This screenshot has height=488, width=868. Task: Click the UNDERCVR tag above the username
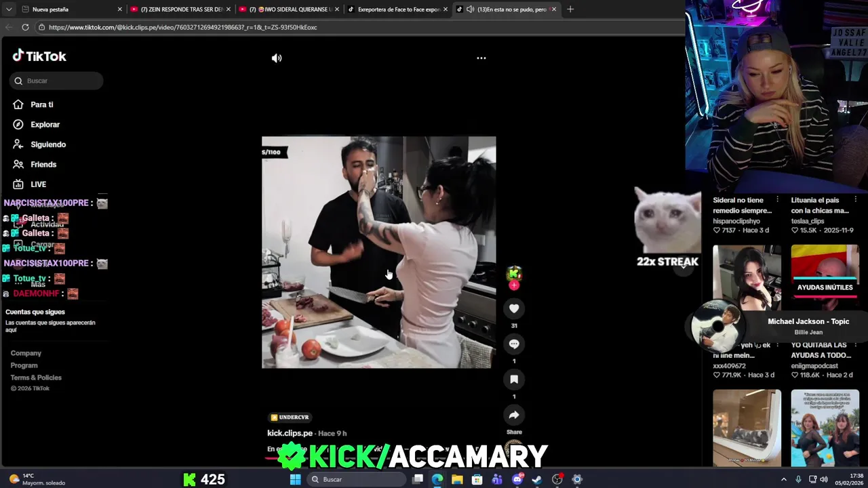(x=290, y=418)
